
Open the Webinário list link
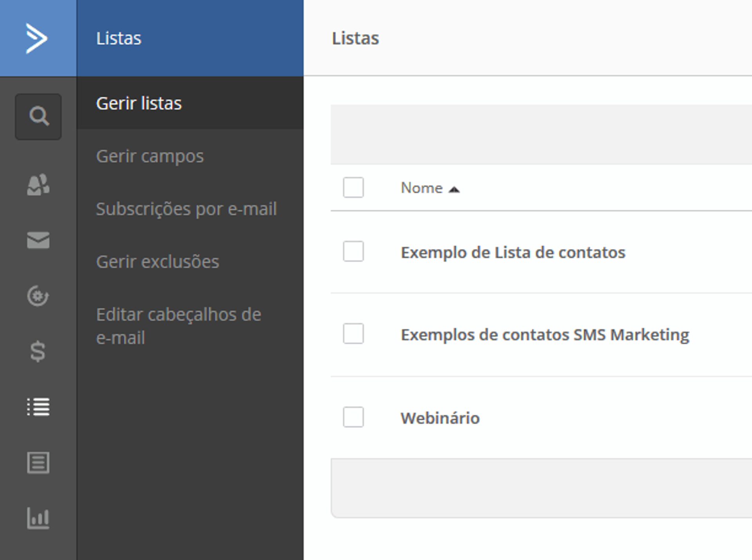(440, 418)
